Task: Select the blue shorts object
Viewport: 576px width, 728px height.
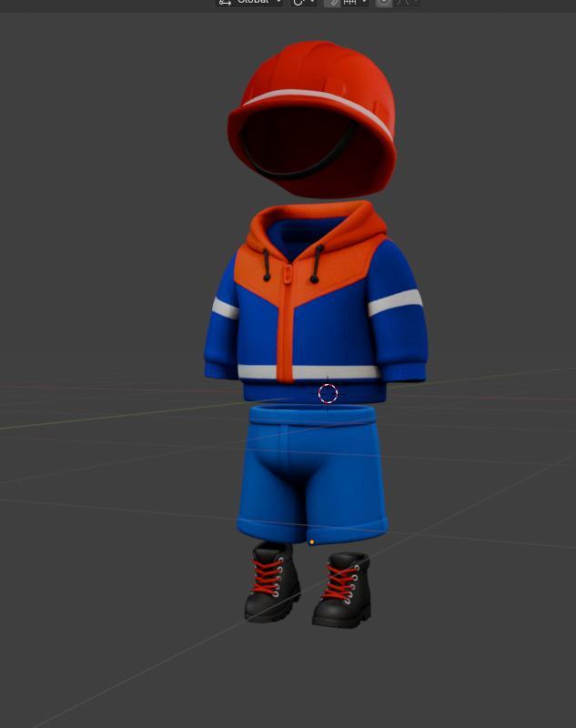Action: 312,473
